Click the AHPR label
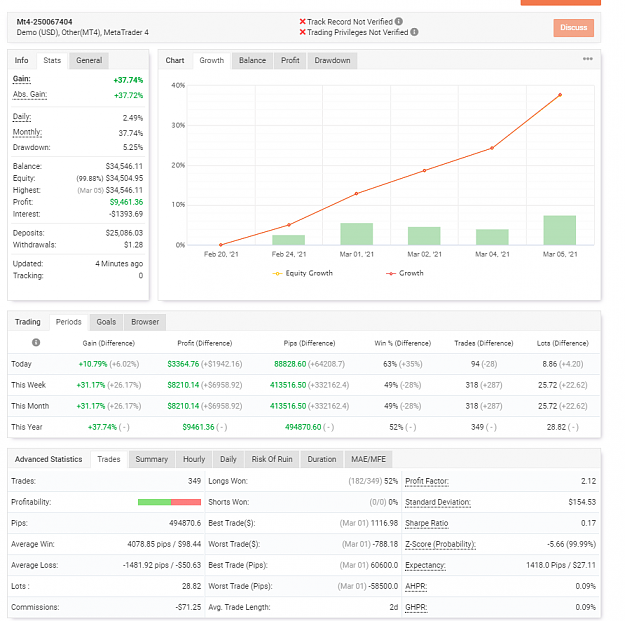Image resolution: width=625 pixels, height=621 pixels. [416, 587]
